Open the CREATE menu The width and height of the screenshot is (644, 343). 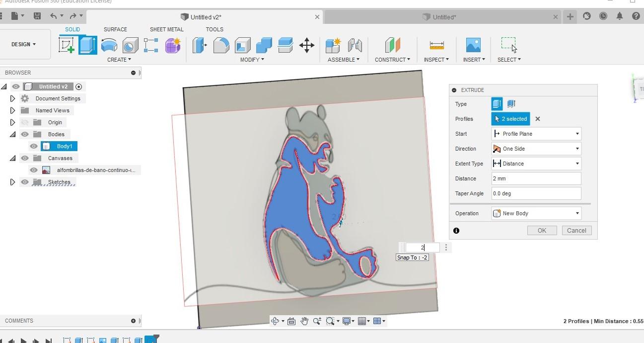point(119,60)
